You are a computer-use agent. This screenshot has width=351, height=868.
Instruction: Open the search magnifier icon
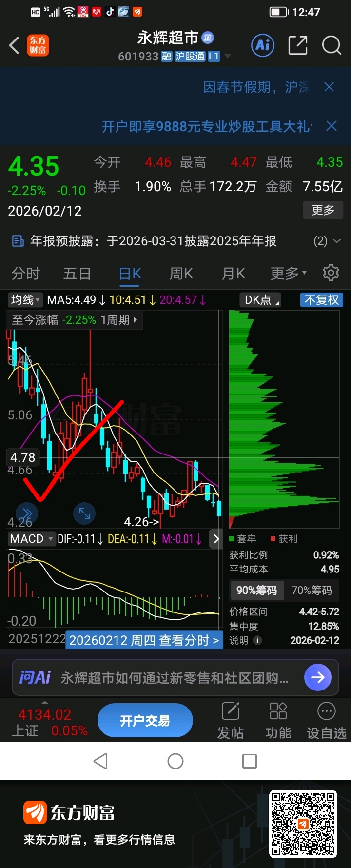[x=331, y=45]
